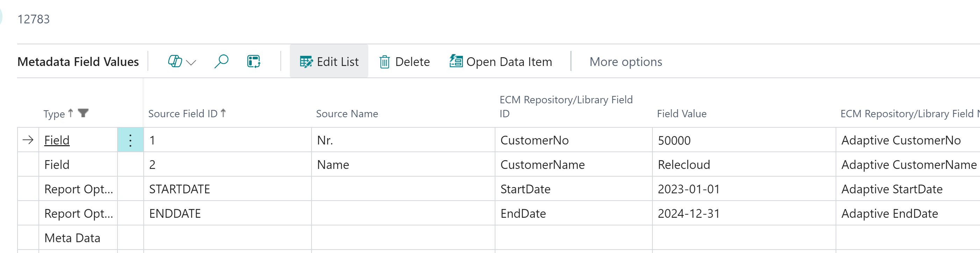Click the search magnifier icon

(x=221, y=61)
